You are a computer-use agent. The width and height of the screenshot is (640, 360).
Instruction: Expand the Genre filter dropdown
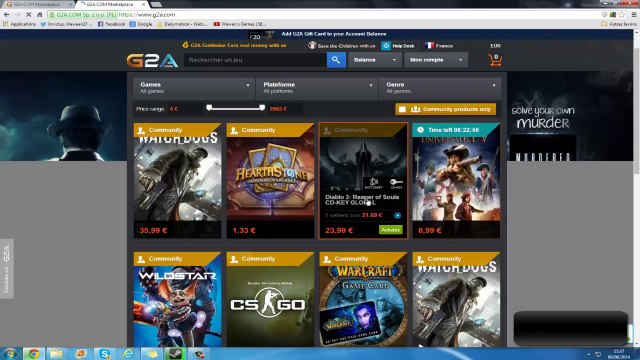[440, 88]
